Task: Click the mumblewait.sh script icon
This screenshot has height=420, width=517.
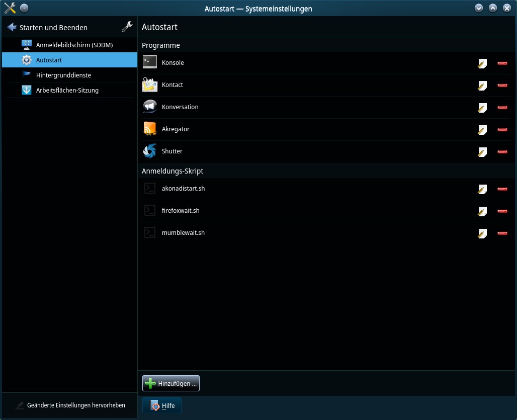Action: (x=150, y=232)
